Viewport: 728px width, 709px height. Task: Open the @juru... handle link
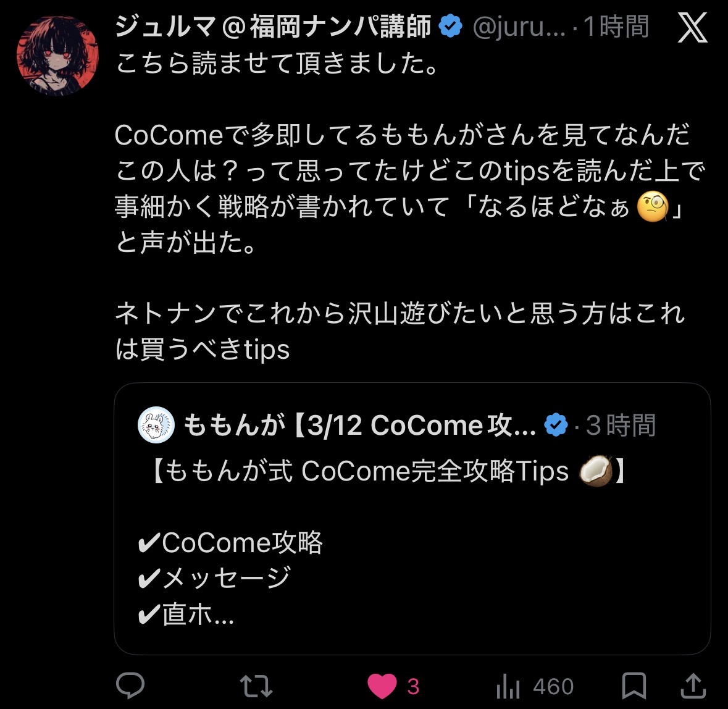pyautogui.click(x=519, y=27)
